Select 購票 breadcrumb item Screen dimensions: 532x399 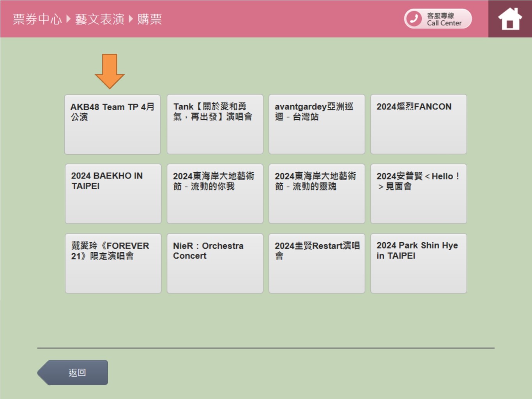pyautogui.click(x=149, y=19)
